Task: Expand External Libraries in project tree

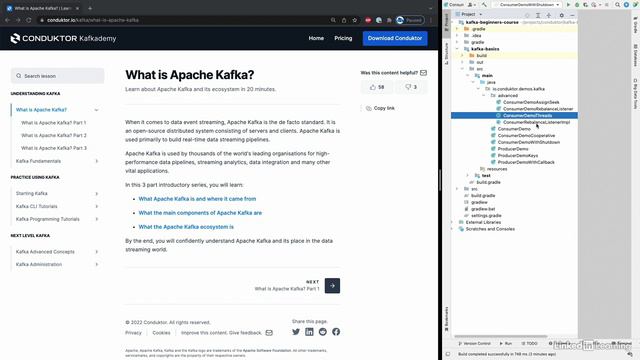Action: coord(452,222)
